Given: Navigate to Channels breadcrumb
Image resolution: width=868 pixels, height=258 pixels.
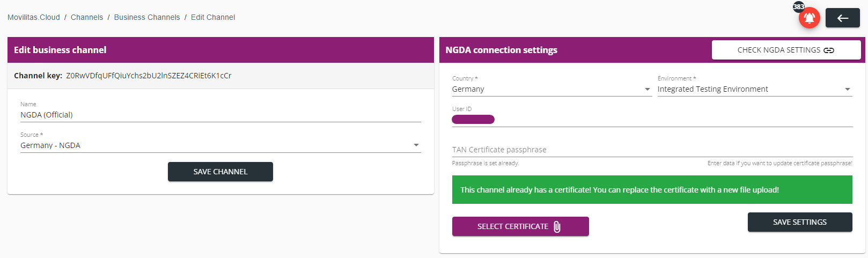Looking at the screenshot, I should tap(87, 17).
